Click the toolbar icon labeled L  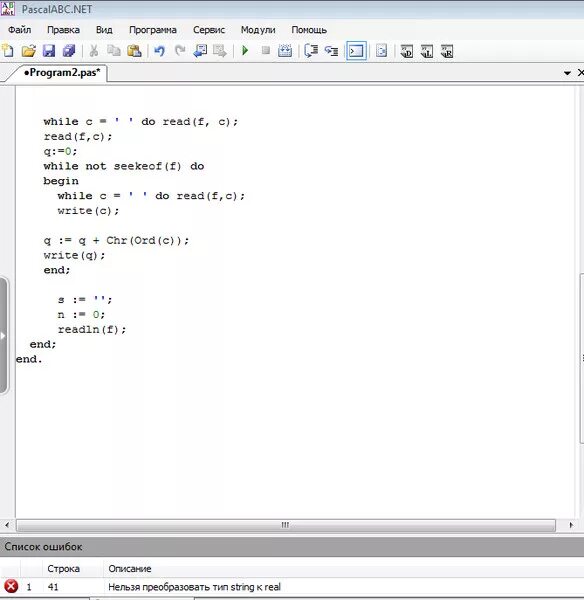click(427, 51)
